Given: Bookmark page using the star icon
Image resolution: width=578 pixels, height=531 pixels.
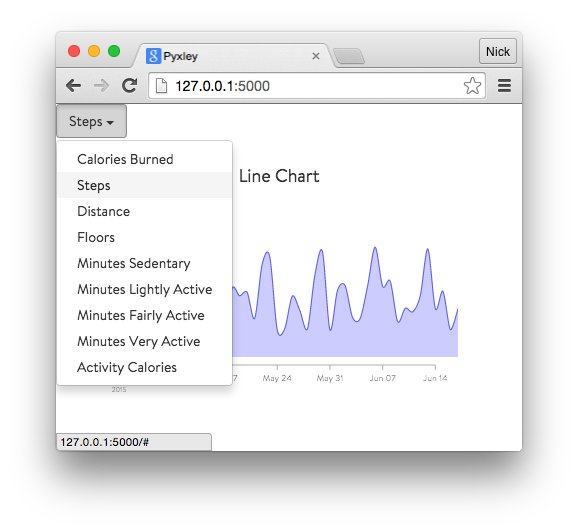Looking at the screenshot, I should pyautogui.click(x=472, y=86).
